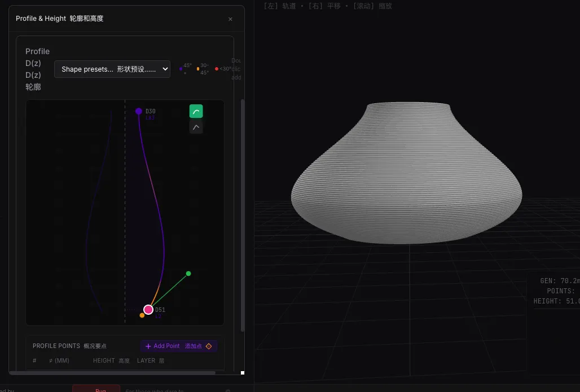
Task: Click the panel's horizontal scrollbar
Action: (113, 373)
